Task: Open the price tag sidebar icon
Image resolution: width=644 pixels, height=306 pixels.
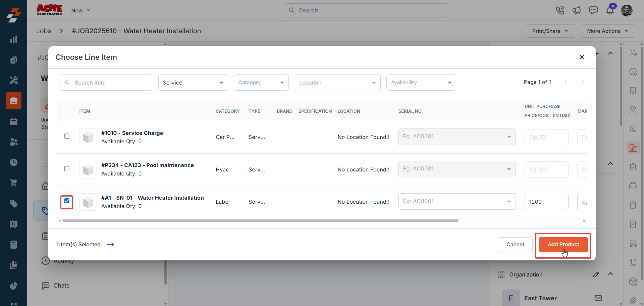Action: point(13,204)
